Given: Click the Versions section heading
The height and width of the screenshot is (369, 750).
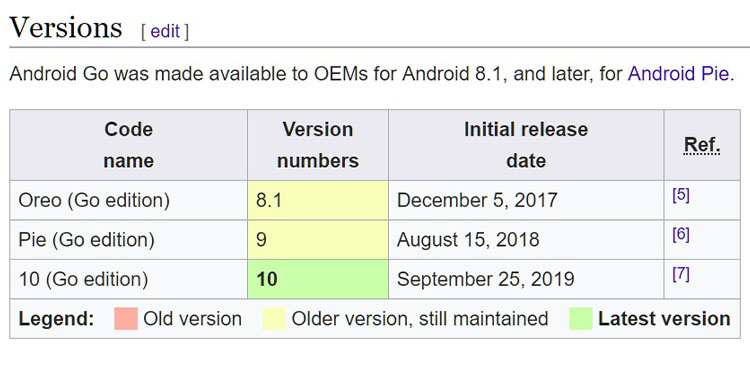Looking at the screenshot, I should tap(66, 27).
